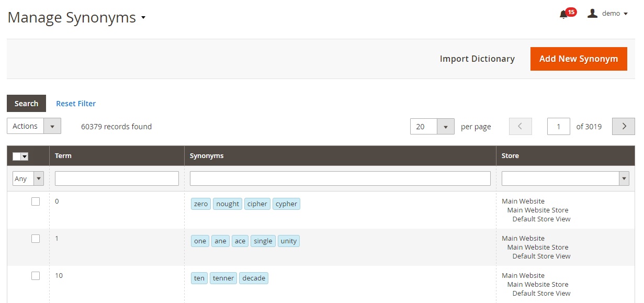Go to next page arrow

click(x=623, y=126)
